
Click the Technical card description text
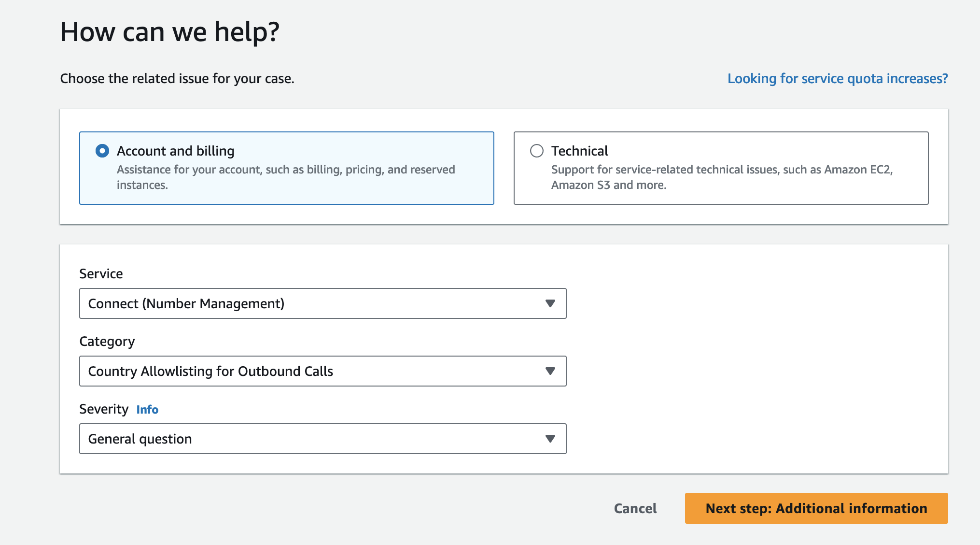(x=721, y=177)
